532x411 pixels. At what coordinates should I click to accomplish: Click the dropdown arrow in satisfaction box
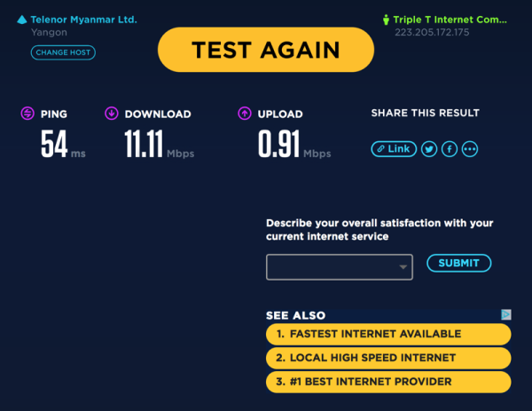[x=403, y=267]
